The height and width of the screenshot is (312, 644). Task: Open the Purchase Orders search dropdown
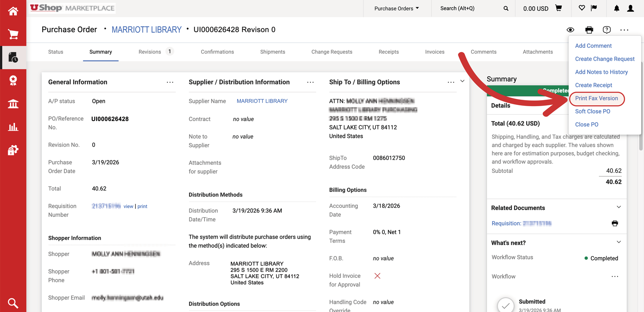(x=396, y=8)
